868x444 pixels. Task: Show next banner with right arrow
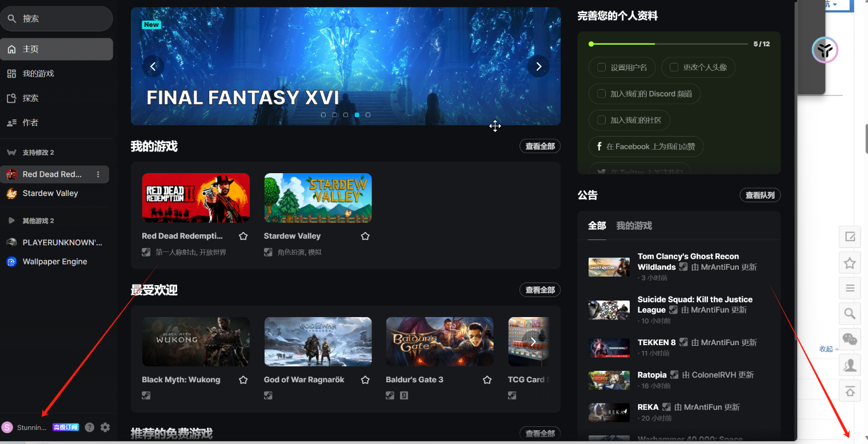click(x=538, y=66)
